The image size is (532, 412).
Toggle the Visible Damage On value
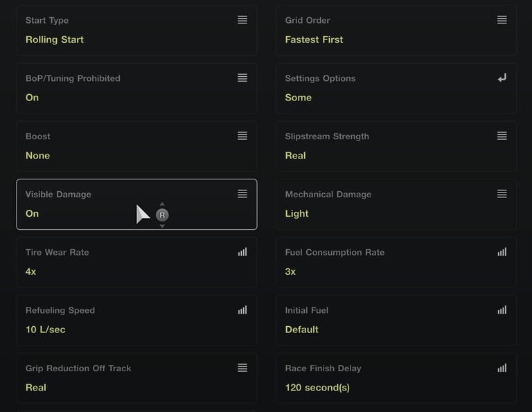click(x=33, y=214)
